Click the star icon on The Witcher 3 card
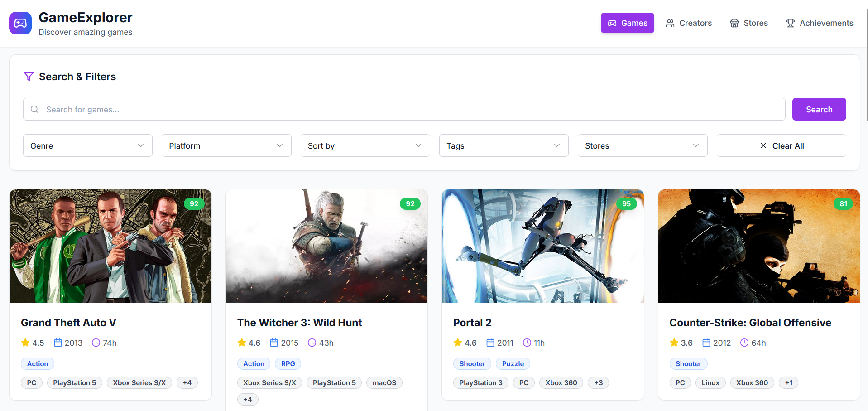 coord(242,343)
